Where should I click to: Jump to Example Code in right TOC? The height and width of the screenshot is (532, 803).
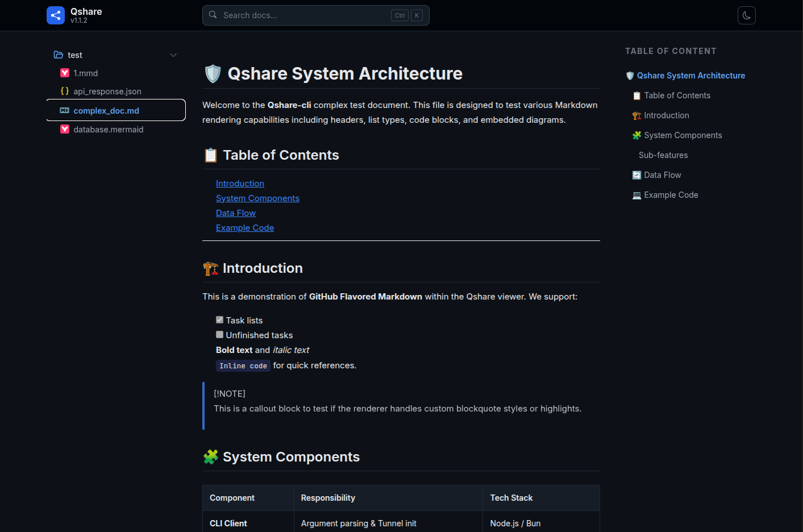[x=665, y=195]
